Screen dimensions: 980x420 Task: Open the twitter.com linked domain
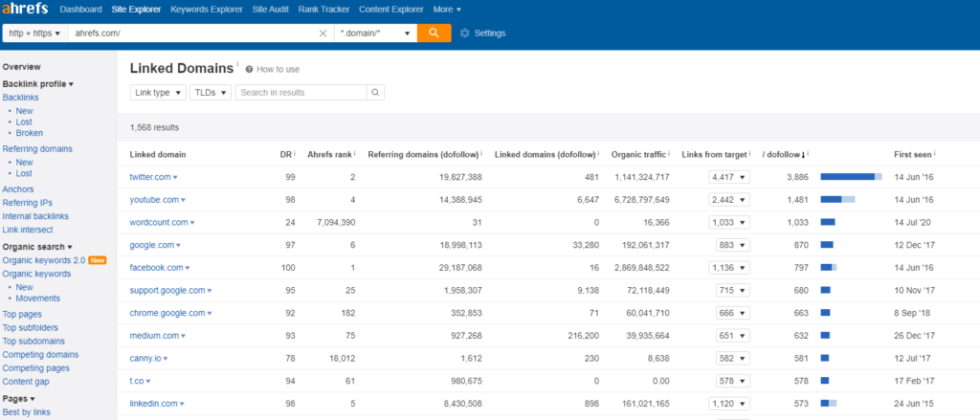(150, 178)
